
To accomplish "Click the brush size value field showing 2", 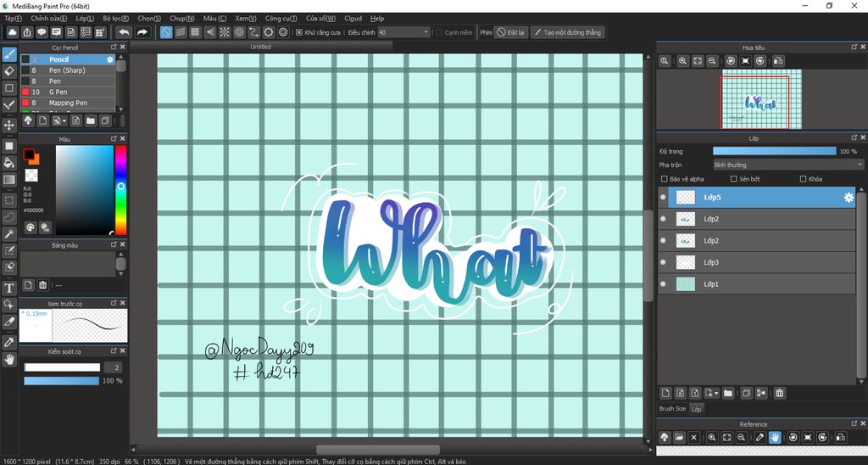I will pyautogui.click(x=113, y=367).
